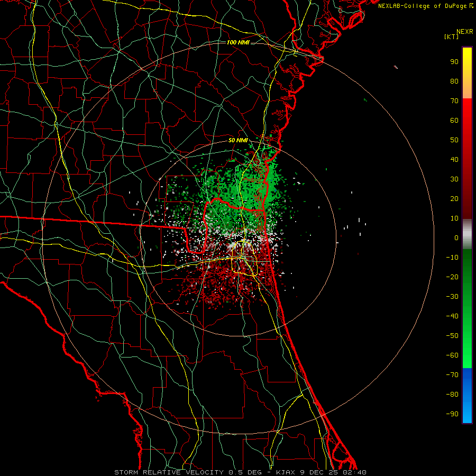Click the -30 value on the velocity scale
Viewport: 476px width, 476px height.
point(452,297)
